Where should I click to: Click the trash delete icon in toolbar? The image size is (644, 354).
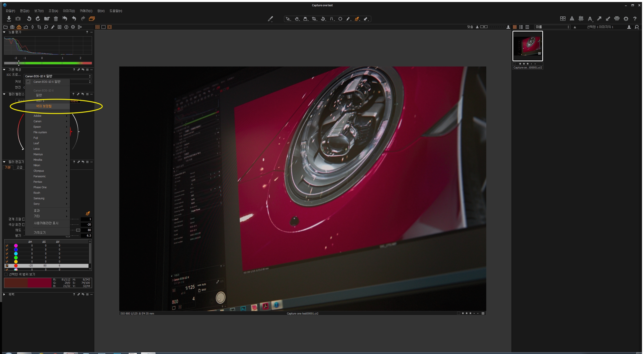point(56,18)
